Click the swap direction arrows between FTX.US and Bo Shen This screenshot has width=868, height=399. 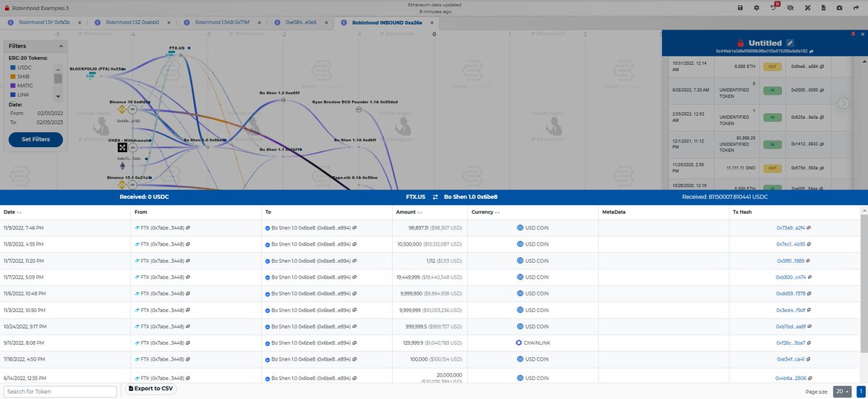pyautogui.click(x=435, y=196)
